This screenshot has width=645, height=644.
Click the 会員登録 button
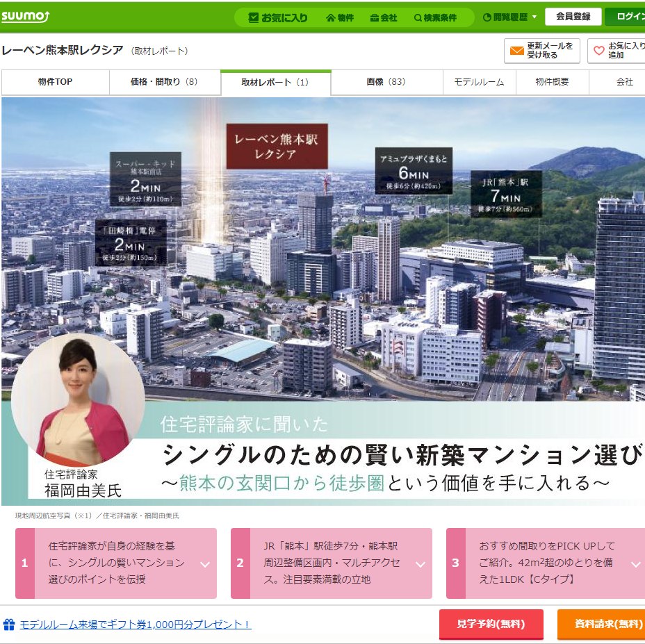(x=573, y=17)
